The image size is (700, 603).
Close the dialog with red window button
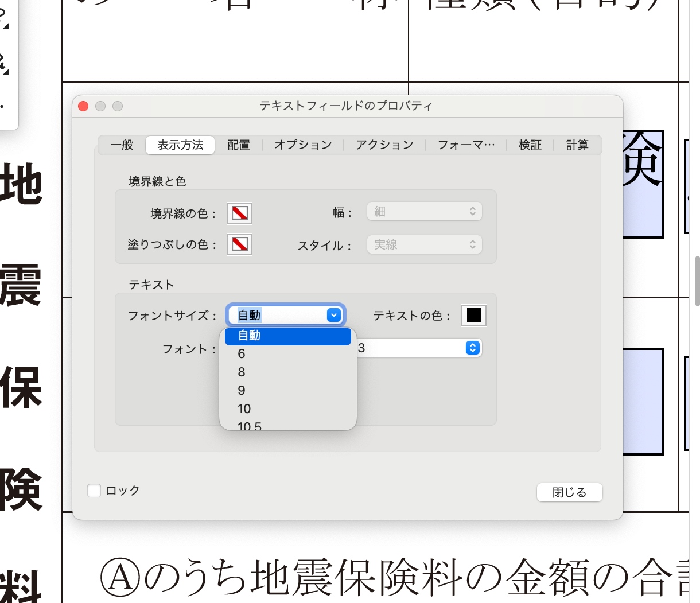(83, 106)
